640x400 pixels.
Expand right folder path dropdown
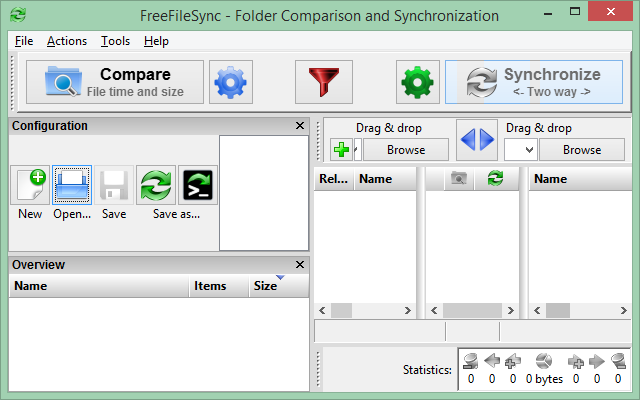[529, 150]
